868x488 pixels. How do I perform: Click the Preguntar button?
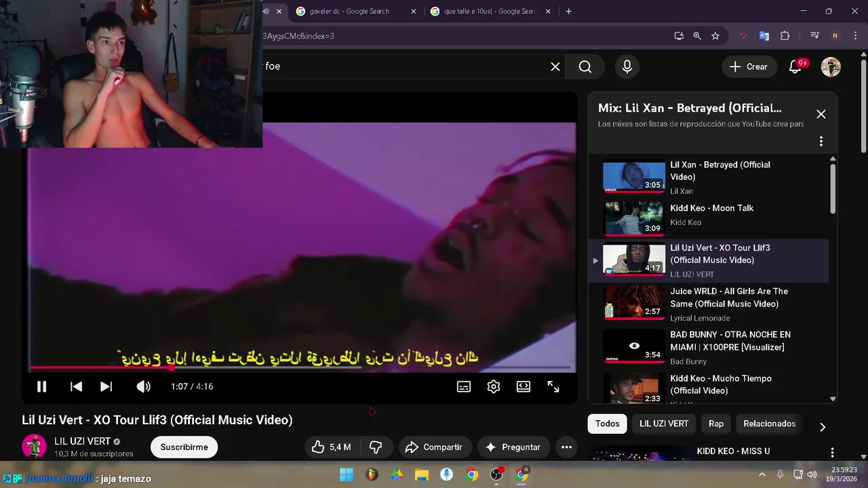click(x=513, y=447)
